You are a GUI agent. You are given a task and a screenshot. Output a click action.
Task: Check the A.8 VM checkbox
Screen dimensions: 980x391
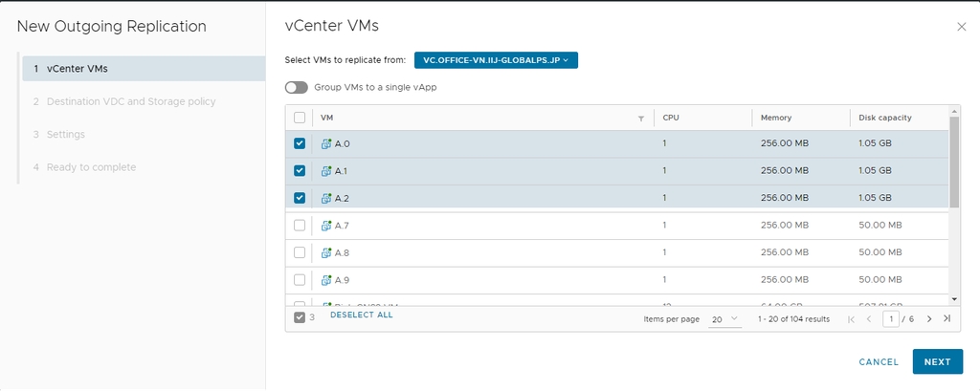[300, 252]
